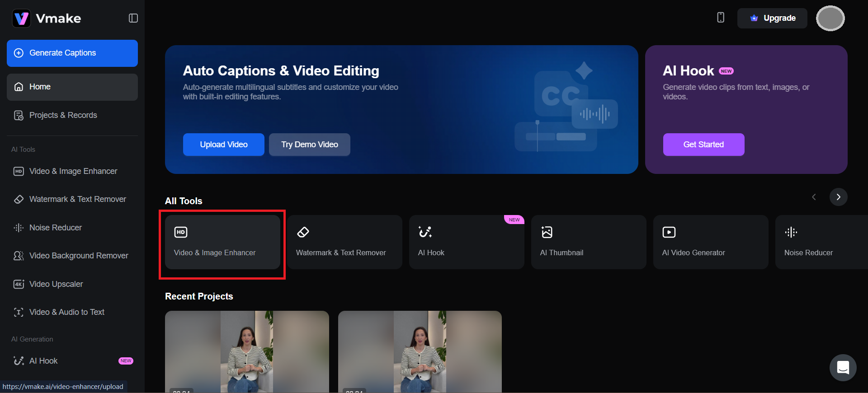868x393 pixels.
Task: Open the user profile avatar
Action: pyautogui.click(x=830, y=19)
